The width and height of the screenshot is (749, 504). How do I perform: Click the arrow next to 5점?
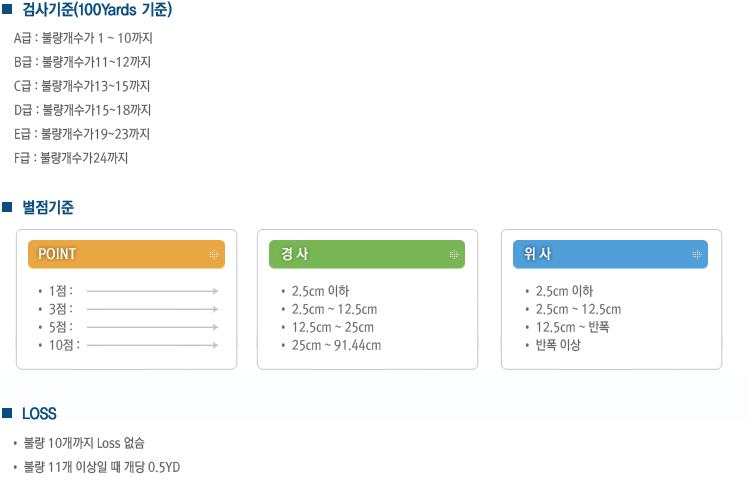coord(152,327)
